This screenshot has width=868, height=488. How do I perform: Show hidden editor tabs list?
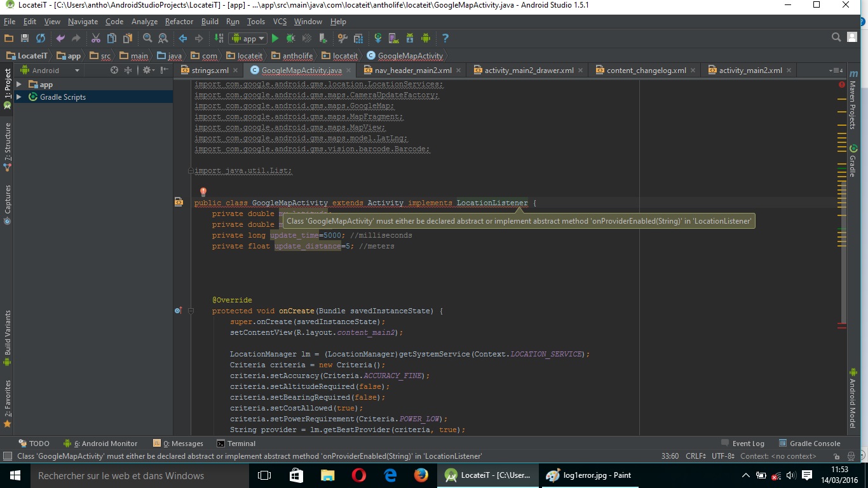tap(836, 70)
